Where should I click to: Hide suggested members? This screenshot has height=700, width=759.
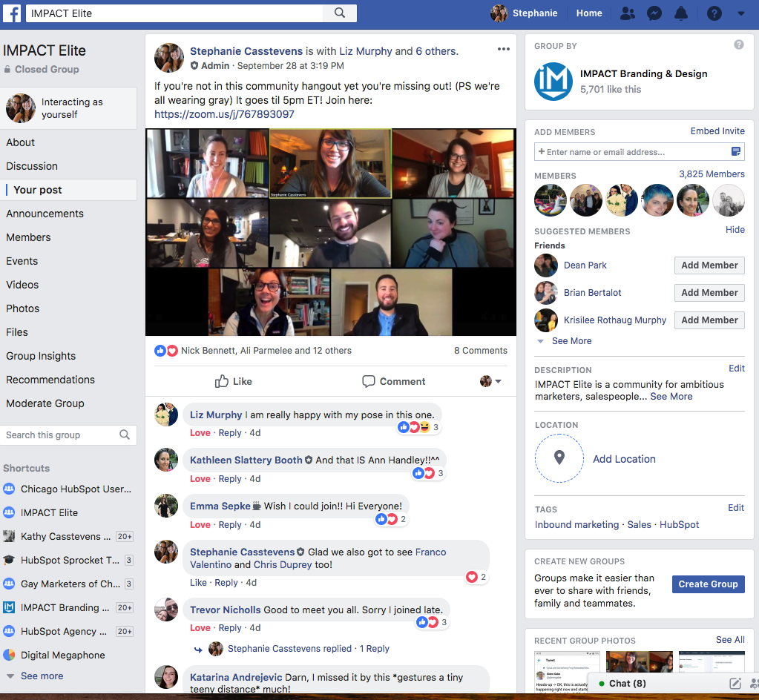(735, 230)
